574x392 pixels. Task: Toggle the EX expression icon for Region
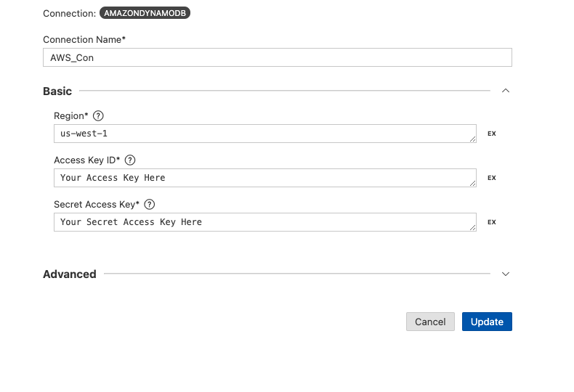coord(492,134)
